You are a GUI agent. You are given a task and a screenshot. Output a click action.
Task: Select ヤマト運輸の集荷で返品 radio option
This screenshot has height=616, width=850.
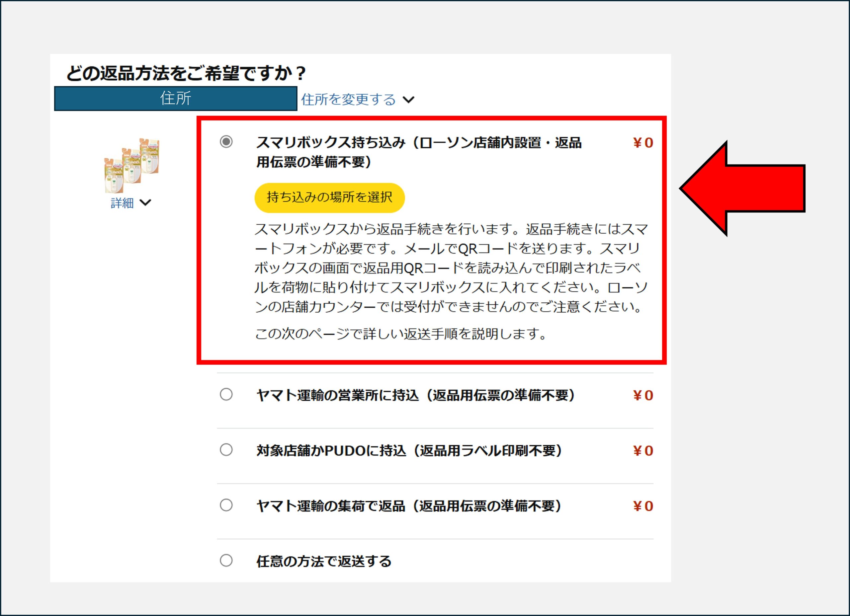coord(226,505)
